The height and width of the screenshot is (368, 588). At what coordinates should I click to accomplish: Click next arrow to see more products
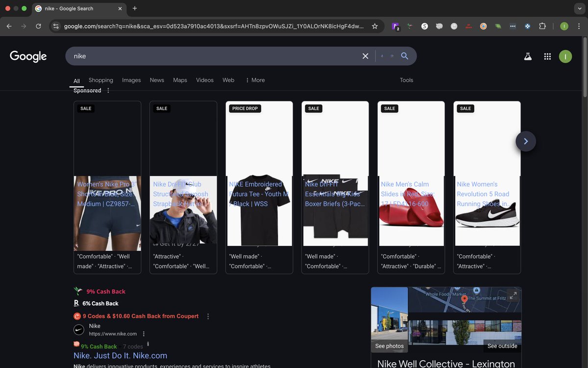525,141
